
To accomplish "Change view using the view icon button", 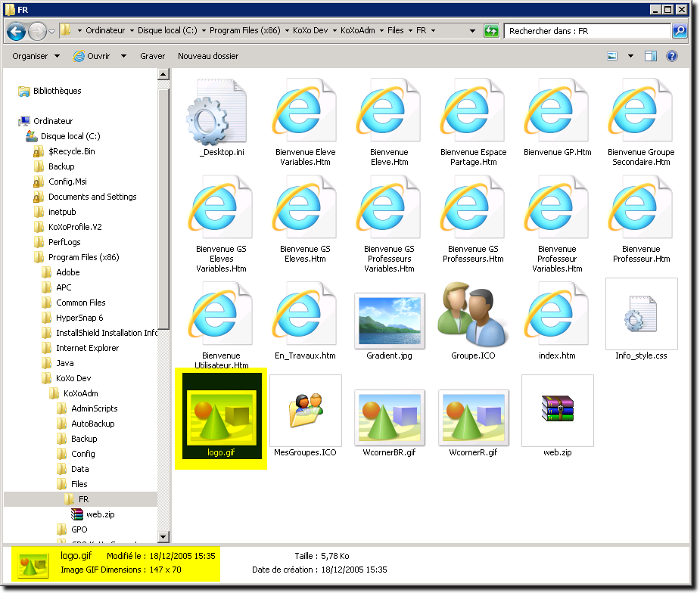I will click(612, 56).
